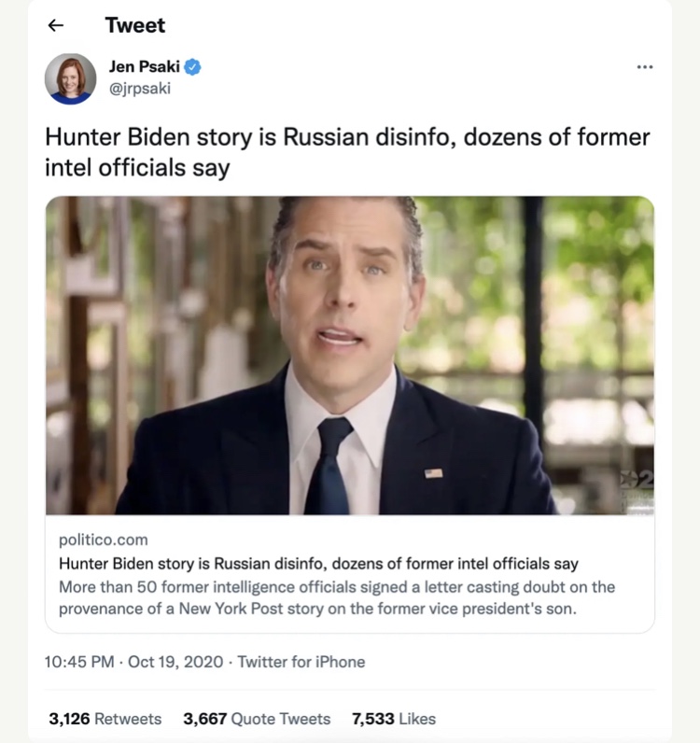This screenshot has height=743, width=700.
Task: Click the @jrpsaki handle
Action: (140, 89)
